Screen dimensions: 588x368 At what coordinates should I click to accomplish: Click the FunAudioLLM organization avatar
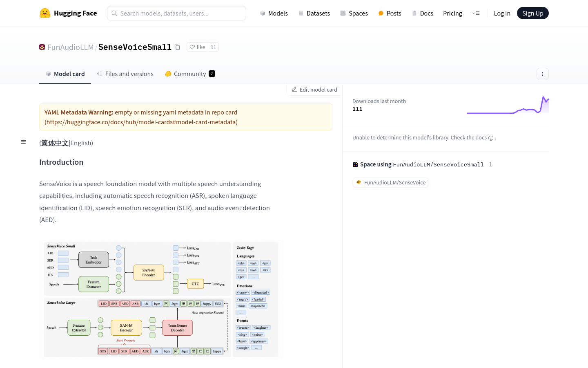[42, 47]
